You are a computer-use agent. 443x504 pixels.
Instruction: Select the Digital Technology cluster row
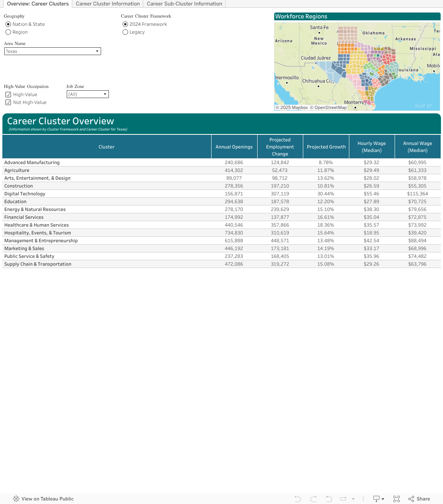click(25, 194)
